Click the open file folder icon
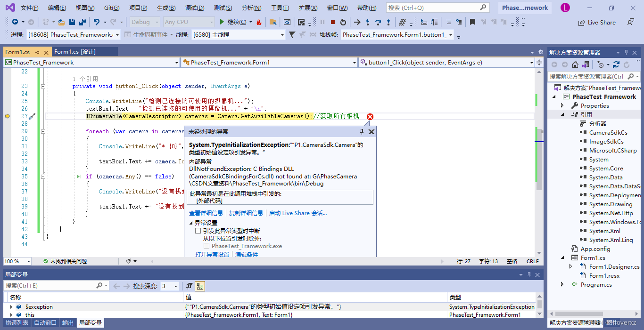Screen dimensions: 644x330 click(61, 22)
